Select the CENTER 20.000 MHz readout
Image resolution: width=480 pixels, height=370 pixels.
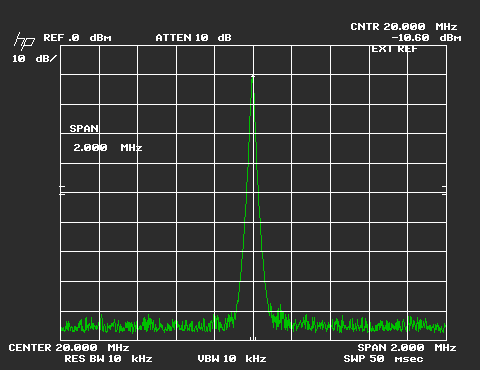69,348
